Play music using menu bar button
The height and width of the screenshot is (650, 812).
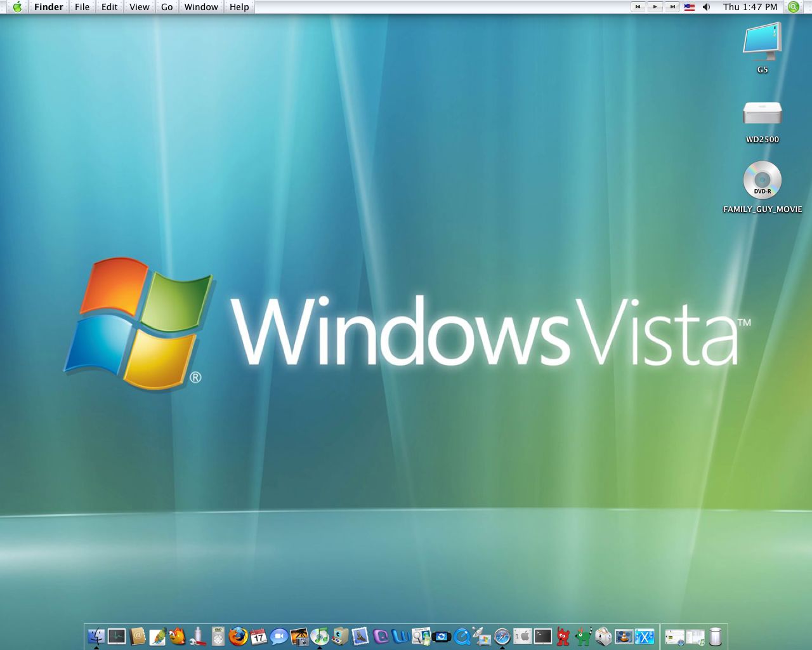click(x=655, y=7)
